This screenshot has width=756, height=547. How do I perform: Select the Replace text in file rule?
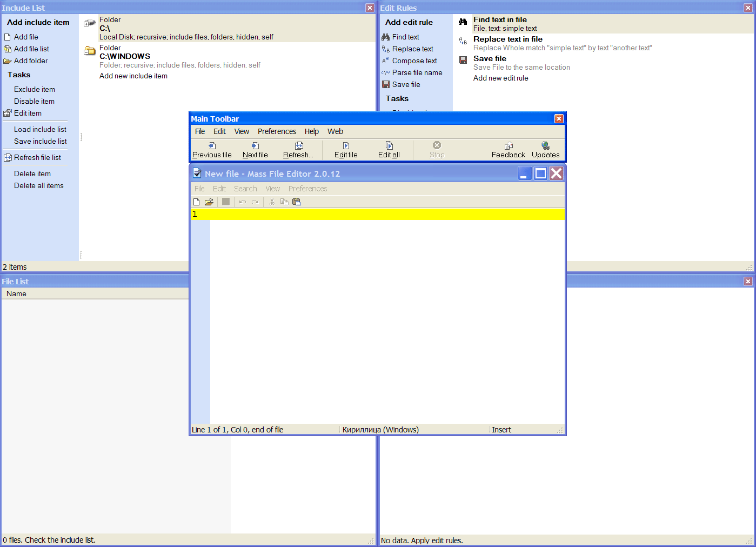(x=604, y=43)
